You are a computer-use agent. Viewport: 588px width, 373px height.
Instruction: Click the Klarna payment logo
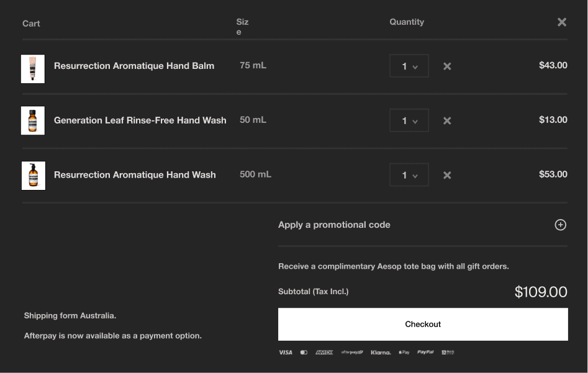(381, 353)
